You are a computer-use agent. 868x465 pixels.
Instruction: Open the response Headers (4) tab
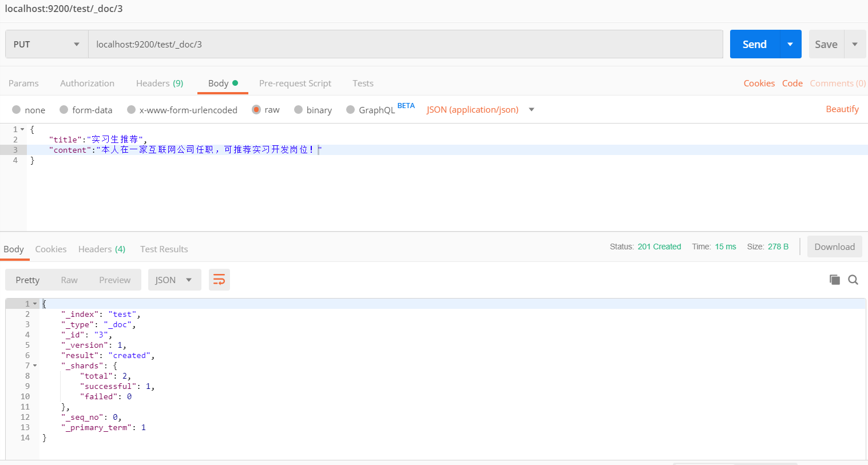coord(102,249)
